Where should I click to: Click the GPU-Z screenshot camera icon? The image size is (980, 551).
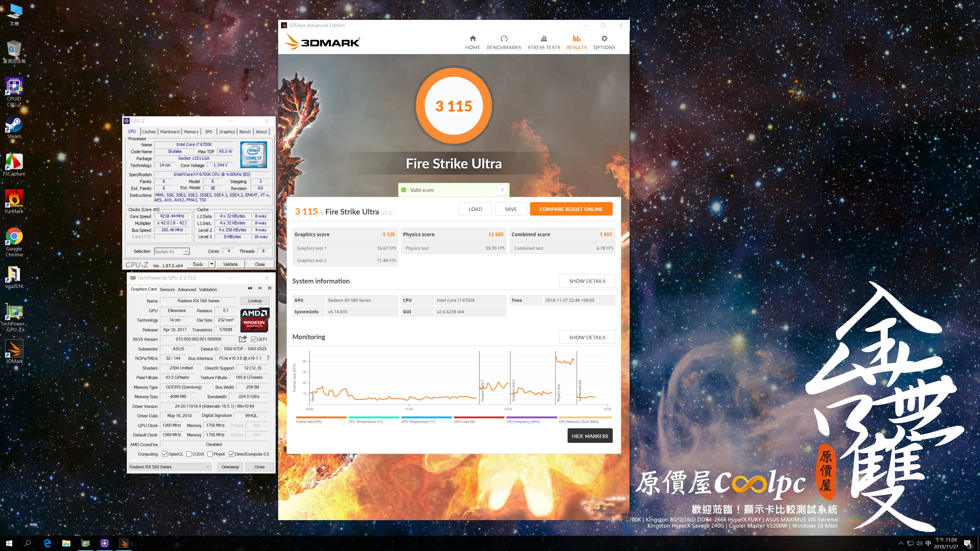(x=250, y=289)
